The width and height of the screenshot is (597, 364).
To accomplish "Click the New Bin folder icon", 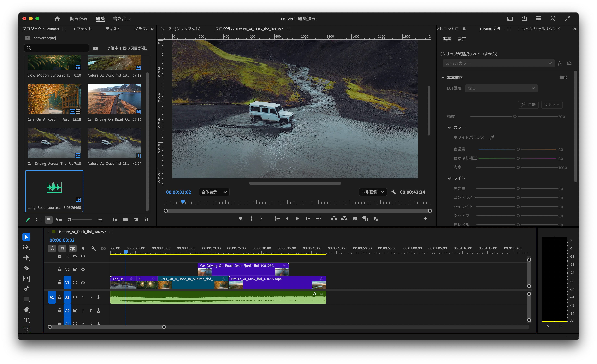I will [125, 220].
